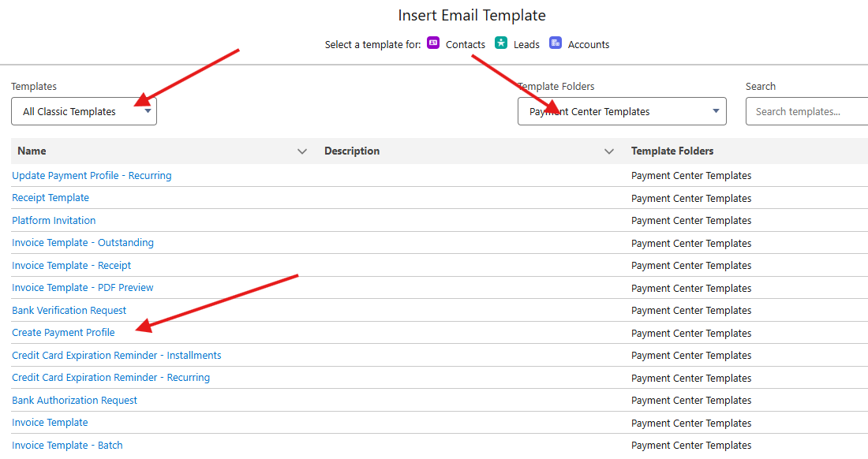Click the Leads label text
The image size is (868, 459).
[x=526, y=44]
